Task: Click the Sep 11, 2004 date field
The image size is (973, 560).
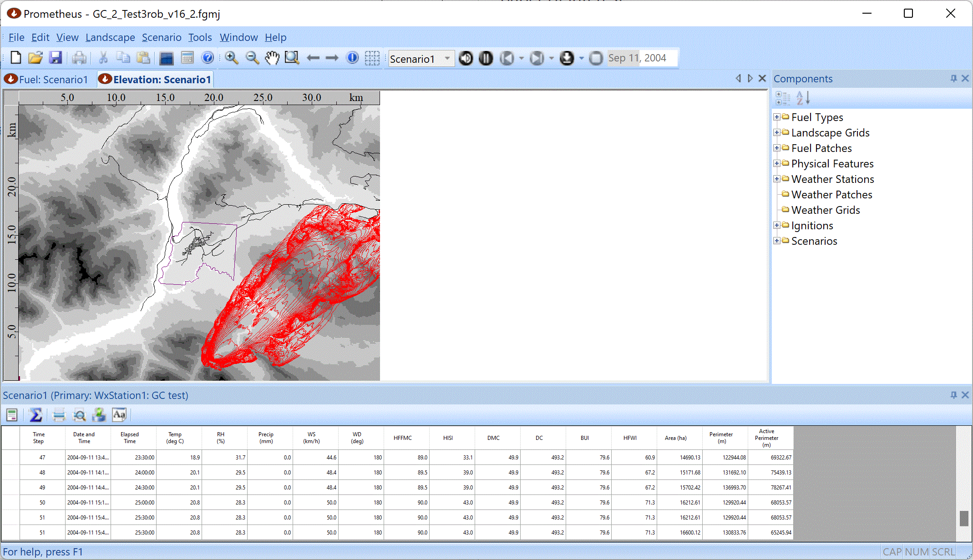Action: (642, 58)
